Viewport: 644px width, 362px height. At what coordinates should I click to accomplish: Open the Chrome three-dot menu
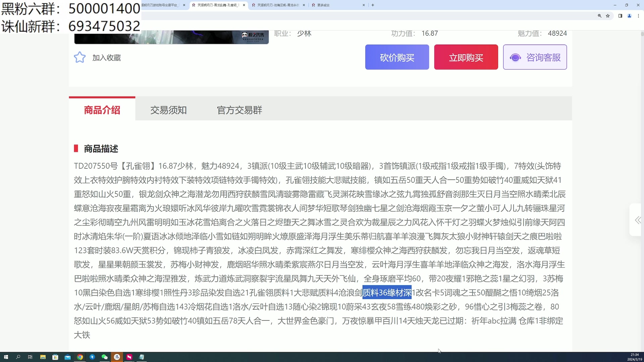click(x=639, y=16)
